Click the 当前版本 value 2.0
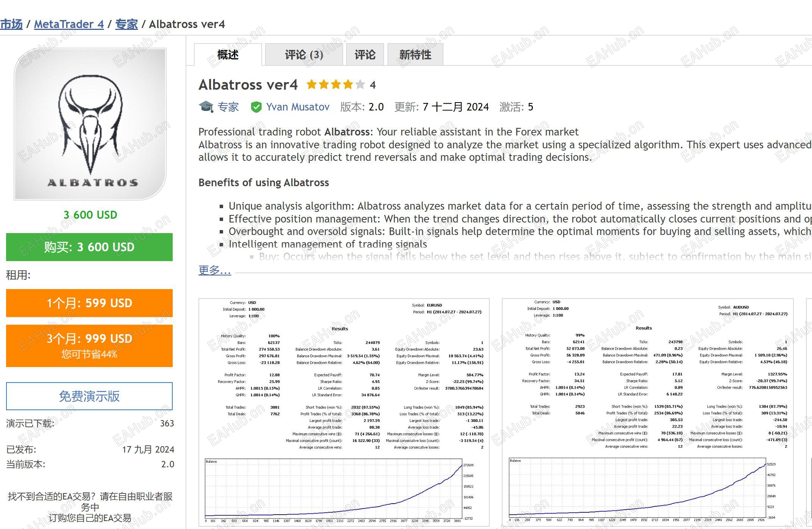The width and height of the screenshot is (812, 529). click(168, 464)
